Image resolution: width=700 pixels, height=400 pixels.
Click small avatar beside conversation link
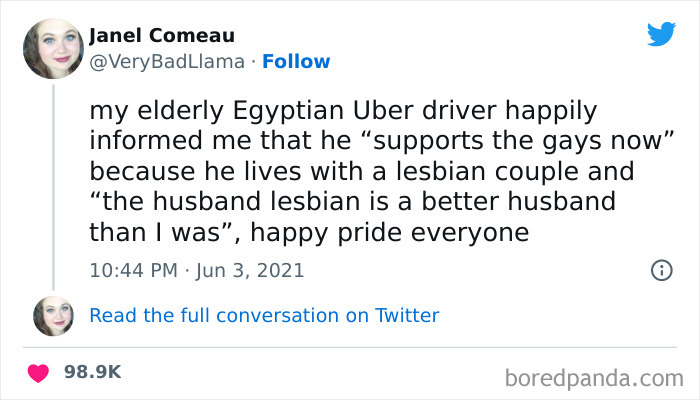click(53, 316)
